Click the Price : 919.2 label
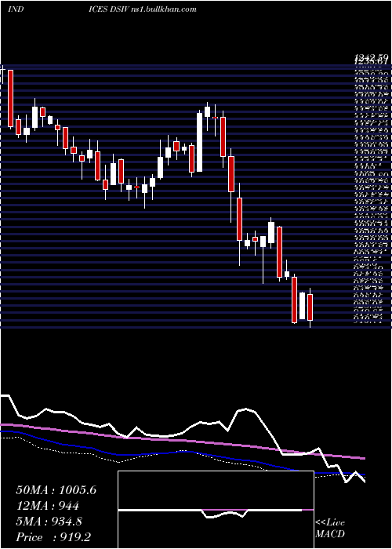The image size is (392, 549). point(55,537)
